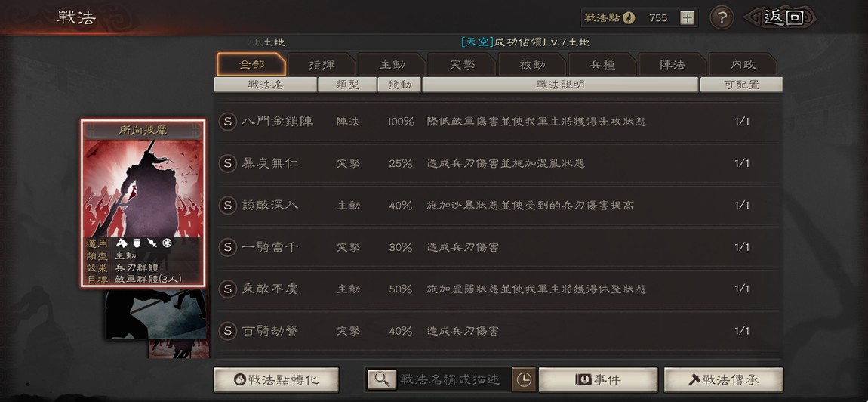Click the S rank badge for 八門金鎖陣
This screenshot has width=868, height=402.
[227, 122]
